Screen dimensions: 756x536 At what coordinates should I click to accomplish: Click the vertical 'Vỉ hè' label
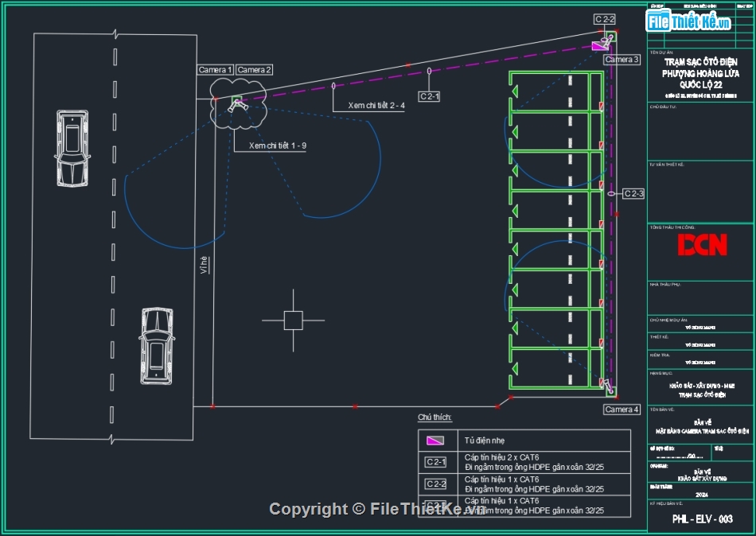coord(204,265)
